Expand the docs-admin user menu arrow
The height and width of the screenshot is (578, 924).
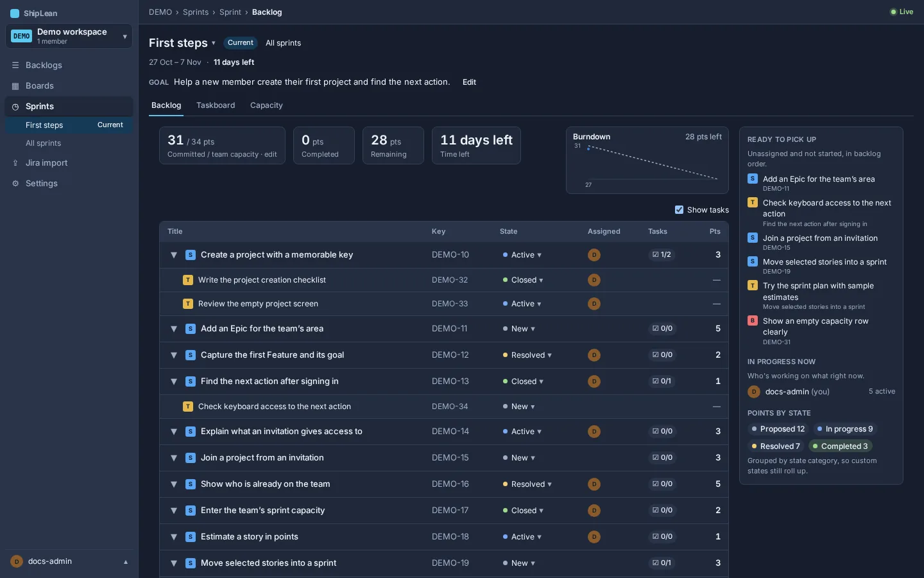point(126,562)
